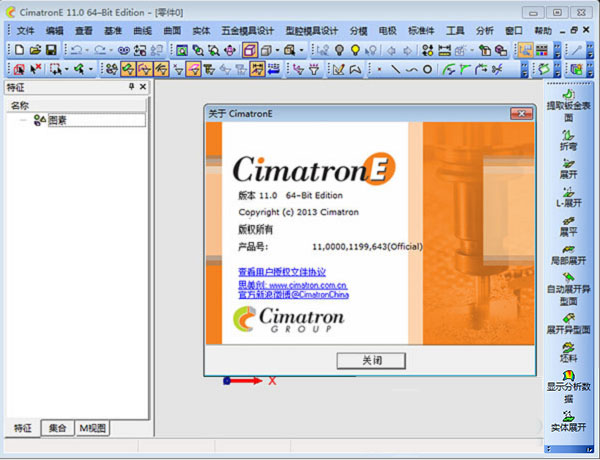Click the blue arrow reset filter icon
The width and height of the screenshot is (600, 460).
point(274,69)
